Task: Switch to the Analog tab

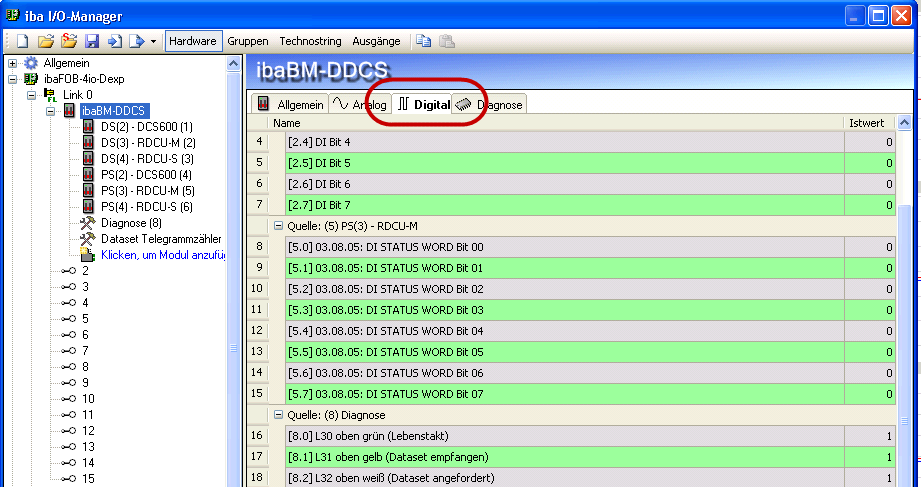Action: click(359, 105)
